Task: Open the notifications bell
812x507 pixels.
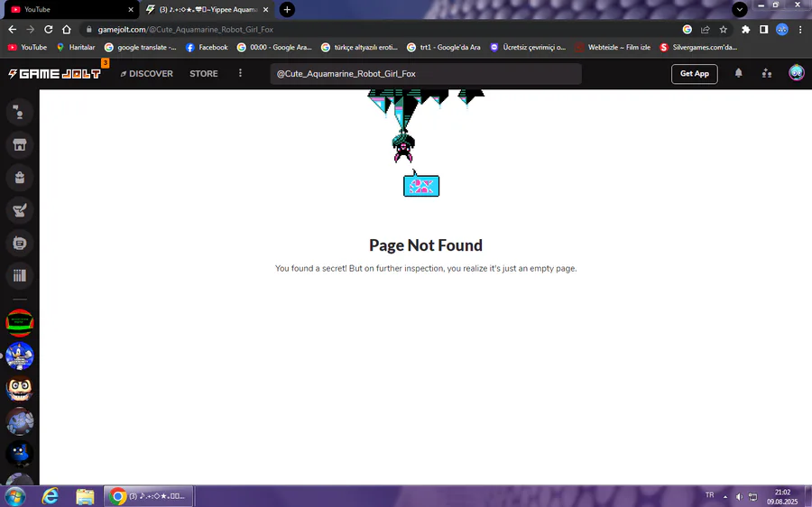Action: pos(738,73)
